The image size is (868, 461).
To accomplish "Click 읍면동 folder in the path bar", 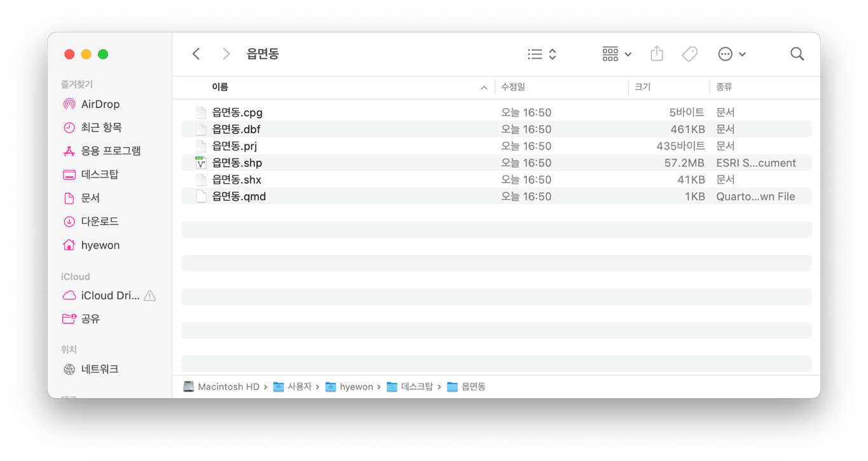I will pyautogui.click(x=466, y=387).
